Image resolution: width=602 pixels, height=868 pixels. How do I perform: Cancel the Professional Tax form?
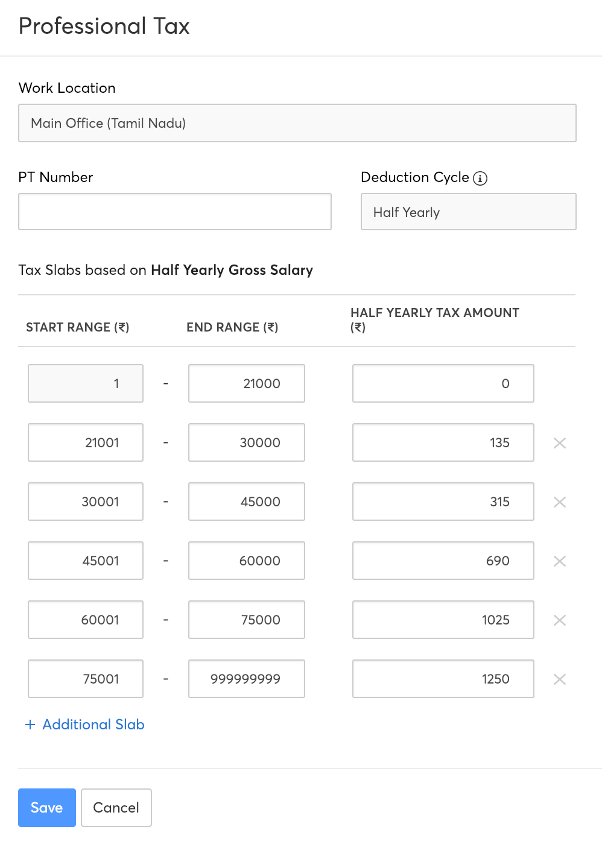tap(116, 808)
